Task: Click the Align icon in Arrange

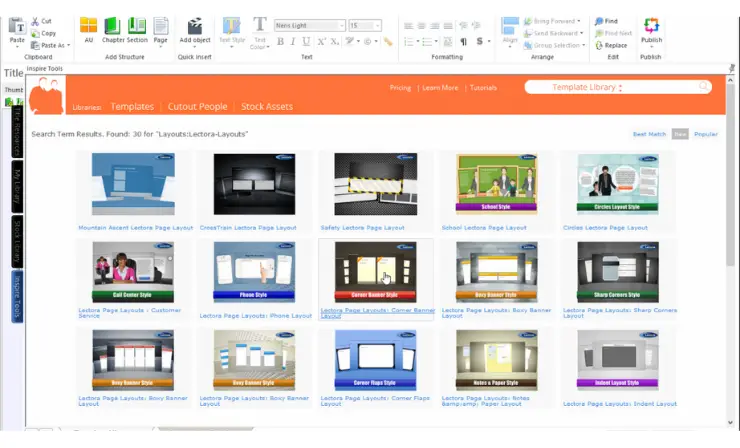Action: point(509,26)
